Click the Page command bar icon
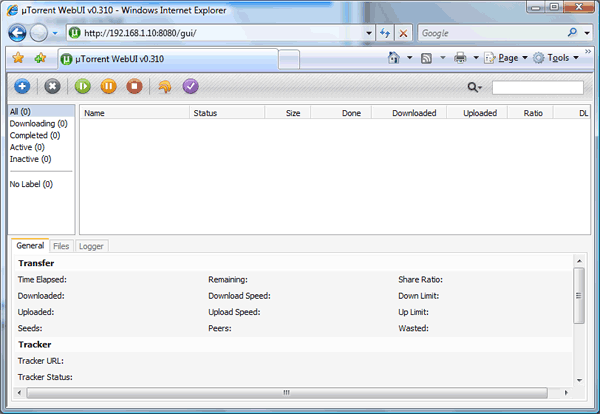Viewport: 600px width, 414px height. click(490, 58)
